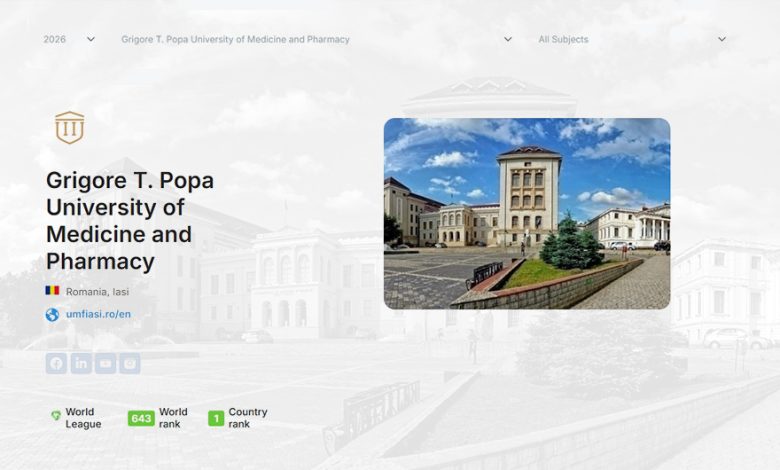Image resolution: width=780 pixels, height=470 pixels.
Task: Expand the Grigore T. Popa University selector dropdown
Action: [x=316, y=39]
